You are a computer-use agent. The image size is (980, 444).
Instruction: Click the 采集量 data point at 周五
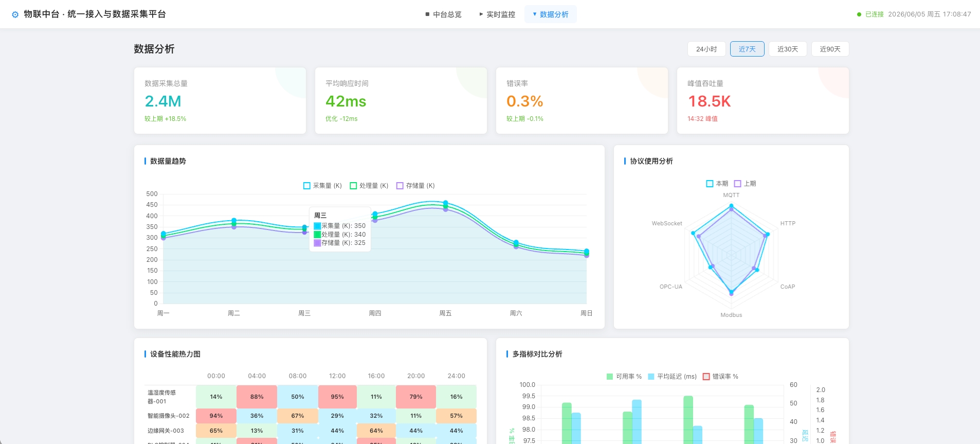445,203
